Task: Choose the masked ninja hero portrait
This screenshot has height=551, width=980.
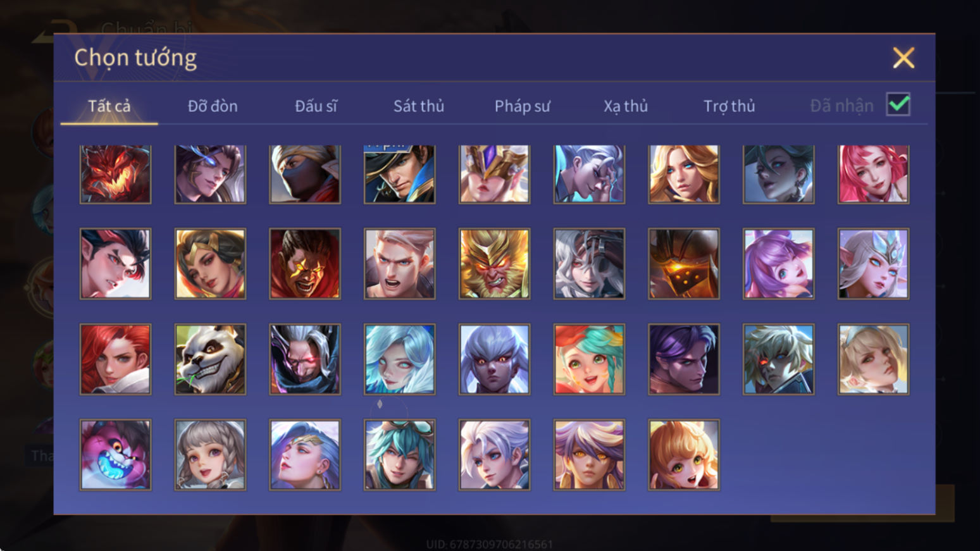Action: 305,174
